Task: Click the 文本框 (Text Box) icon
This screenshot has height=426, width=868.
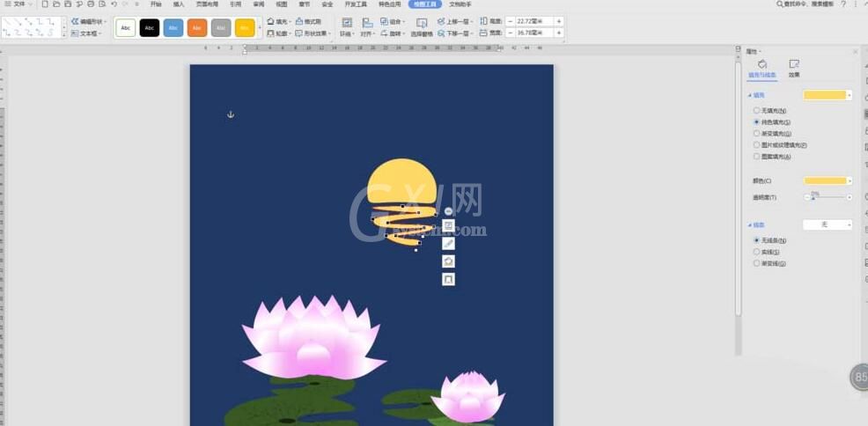Action: tap(76, 33)
